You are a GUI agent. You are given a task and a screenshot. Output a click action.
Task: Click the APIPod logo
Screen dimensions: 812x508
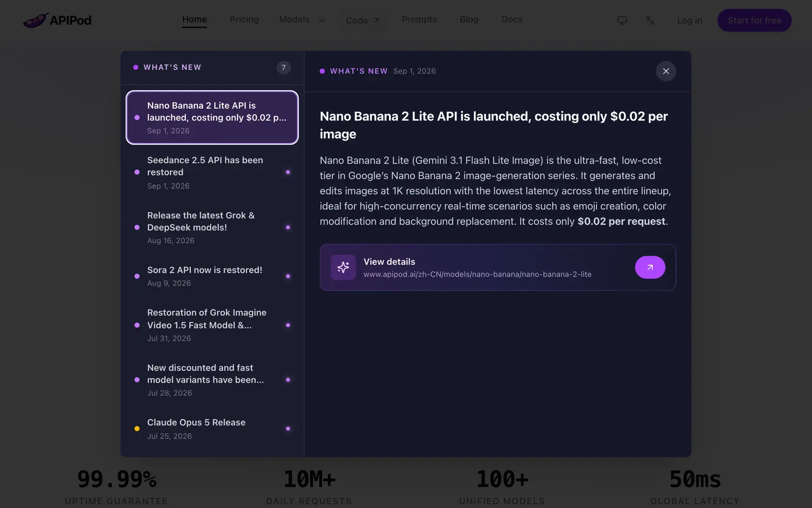coord(57,20)
